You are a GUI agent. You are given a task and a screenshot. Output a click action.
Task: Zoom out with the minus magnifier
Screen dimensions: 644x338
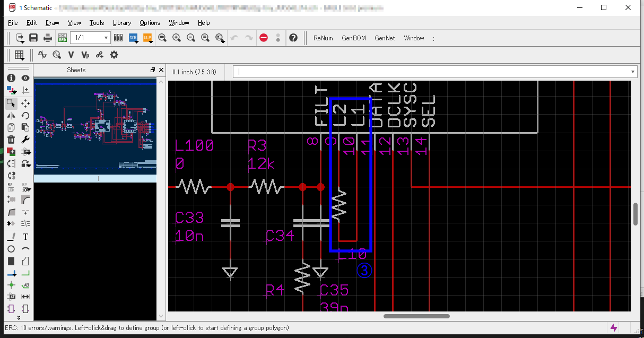191,38
